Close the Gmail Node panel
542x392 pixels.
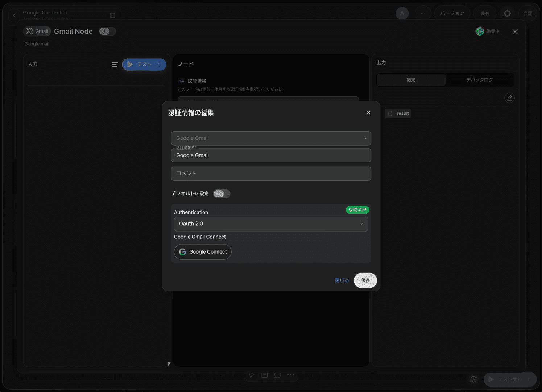515,32
